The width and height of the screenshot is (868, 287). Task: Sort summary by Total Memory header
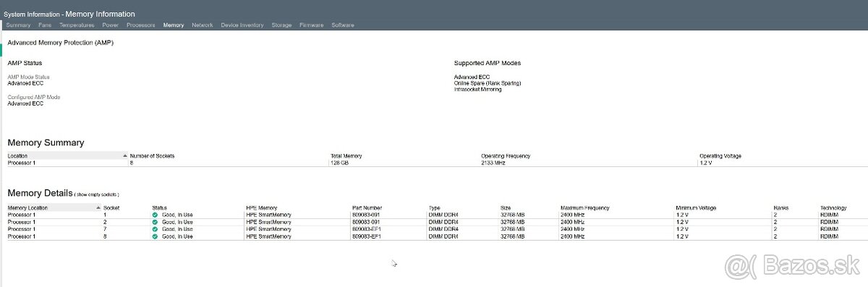tap(346, 155)
